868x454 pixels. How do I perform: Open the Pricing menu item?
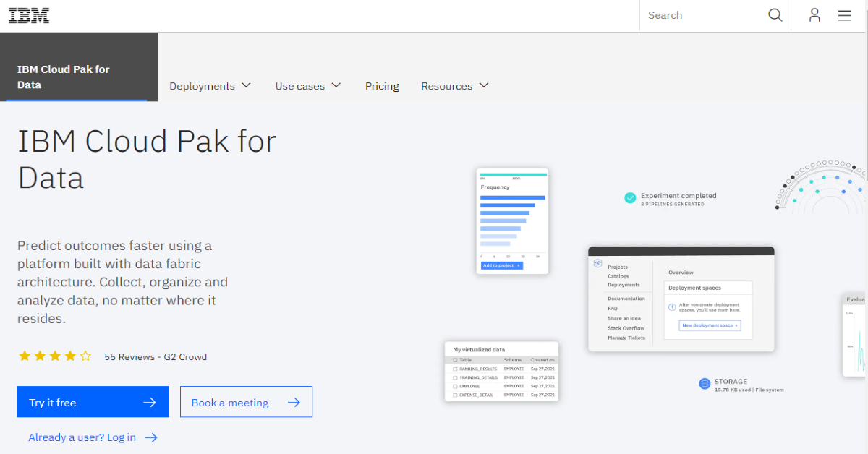pos(382,86)
